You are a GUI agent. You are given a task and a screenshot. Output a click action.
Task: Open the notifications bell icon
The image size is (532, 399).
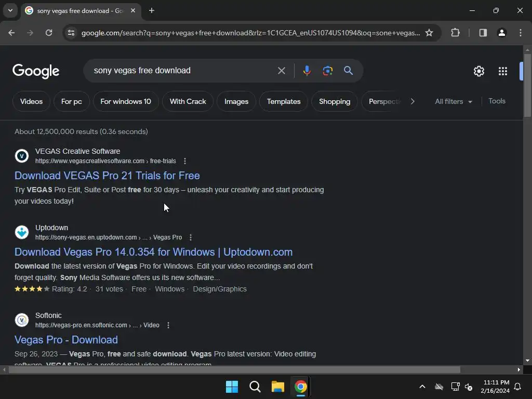click(518, 387)
